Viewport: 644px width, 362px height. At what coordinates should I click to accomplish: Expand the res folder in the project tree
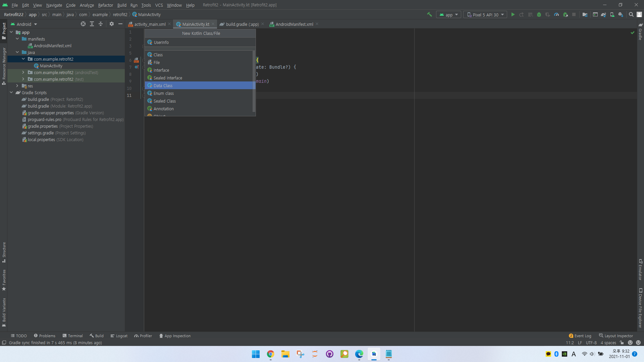pyautogui.click(x=17, y=86)
